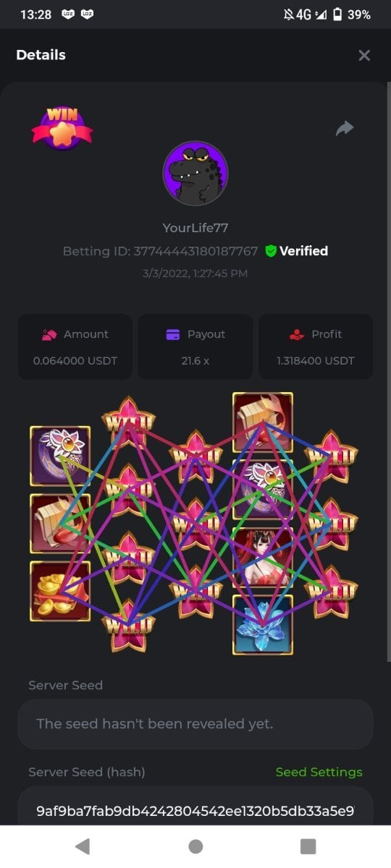Tap the Betting ID number text
Viewport: 391px width, 868px height.
click(195, 251)
